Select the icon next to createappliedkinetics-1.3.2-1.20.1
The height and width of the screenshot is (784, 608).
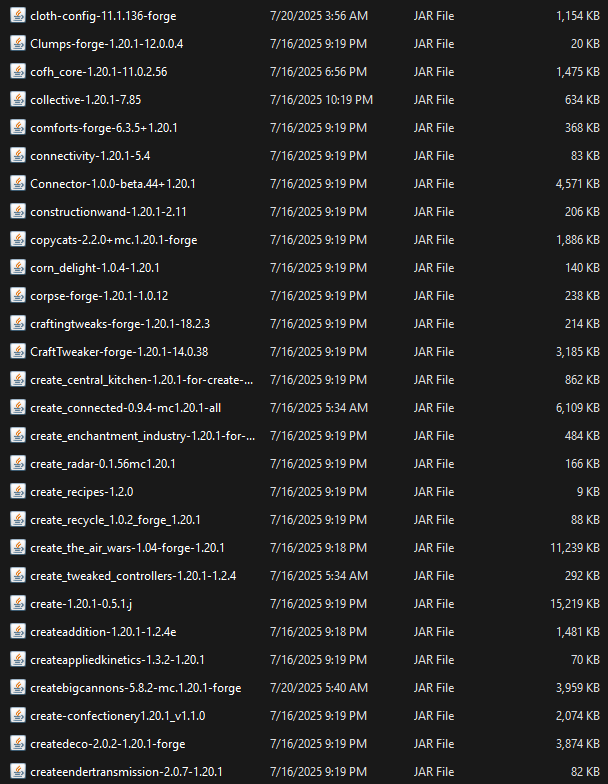(x=18, y=660)
